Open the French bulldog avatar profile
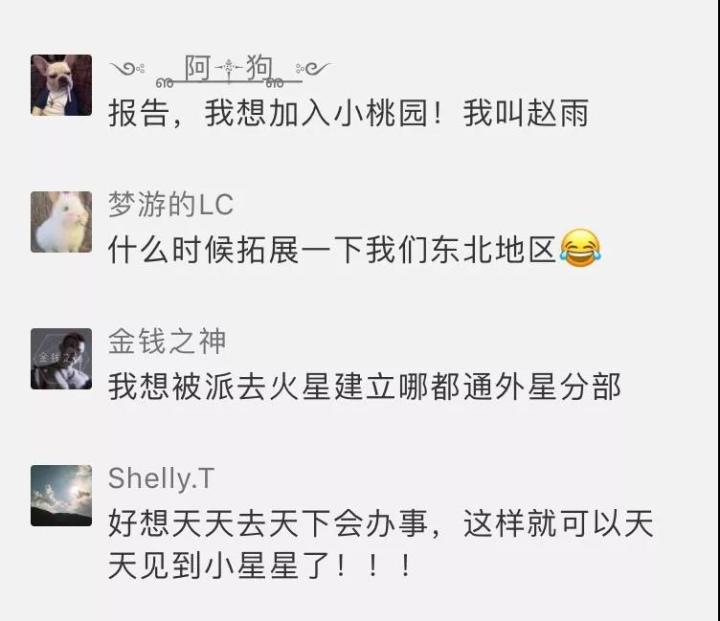 61,85
